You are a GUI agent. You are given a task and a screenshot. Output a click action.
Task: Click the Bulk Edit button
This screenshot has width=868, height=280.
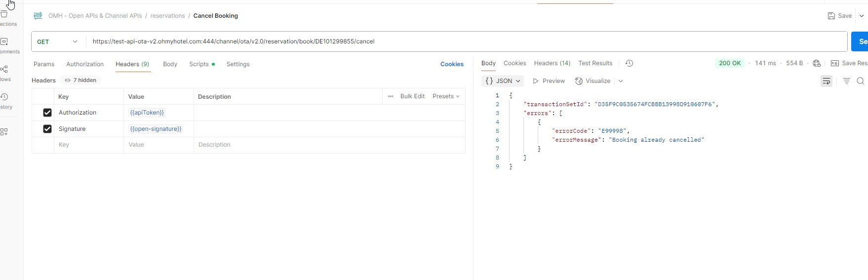(x=412, y=96)
